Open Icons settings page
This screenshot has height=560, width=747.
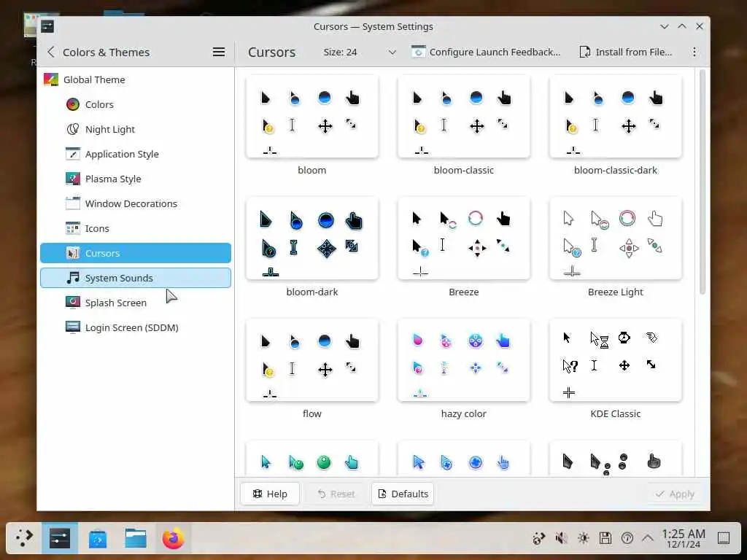135,228
